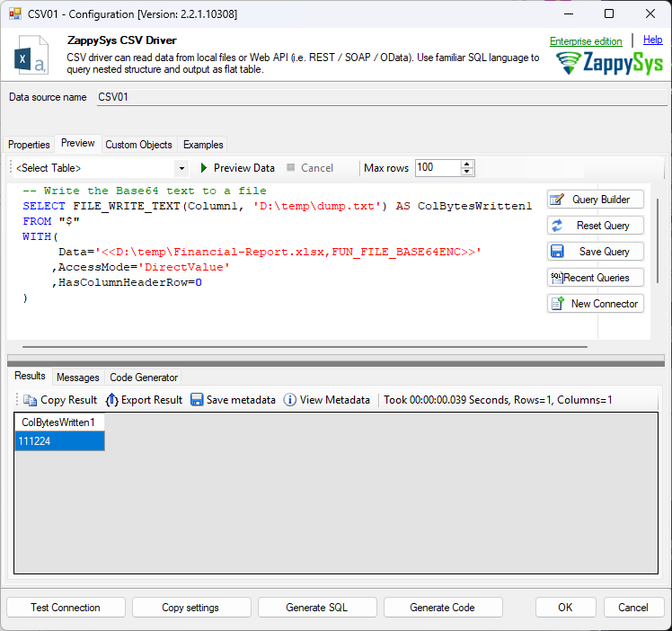The width and height of the screenshot is (672, 631).
Task: Switch to the Properties tab
Action: (29, 145)
